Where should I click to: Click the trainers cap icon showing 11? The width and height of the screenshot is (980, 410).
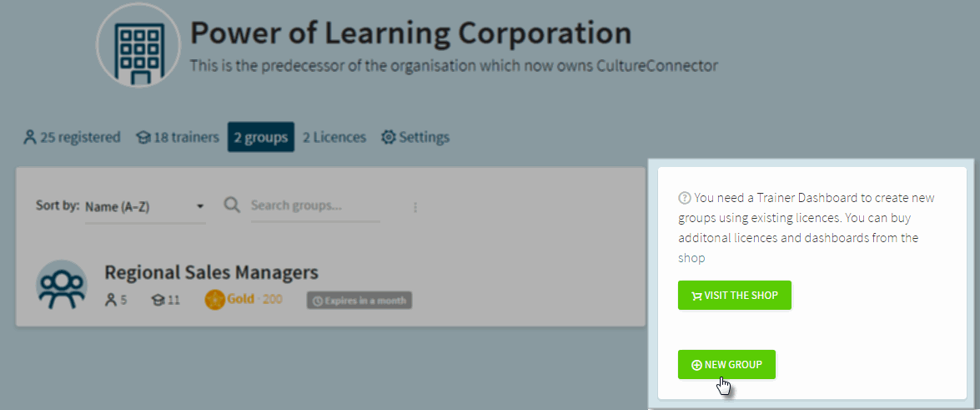158,300
